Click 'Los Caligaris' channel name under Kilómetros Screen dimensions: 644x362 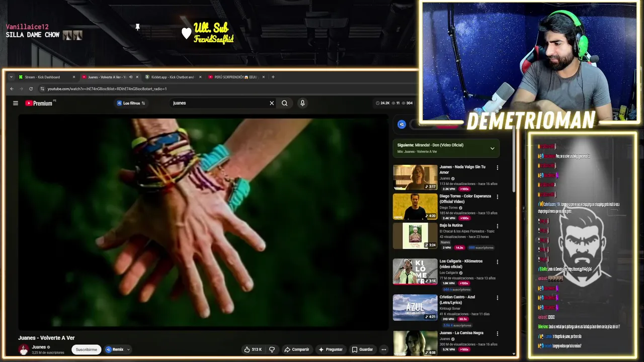pos(449,273)
